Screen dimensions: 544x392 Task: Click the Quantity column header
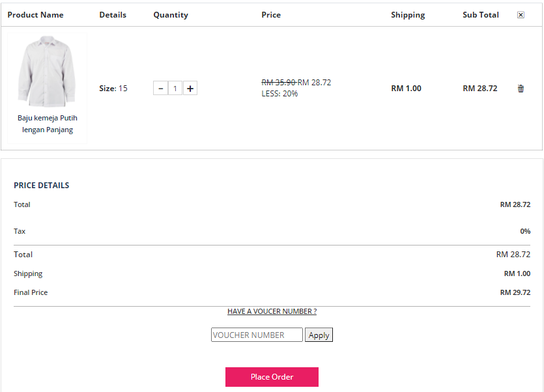[x=171, y=15]
